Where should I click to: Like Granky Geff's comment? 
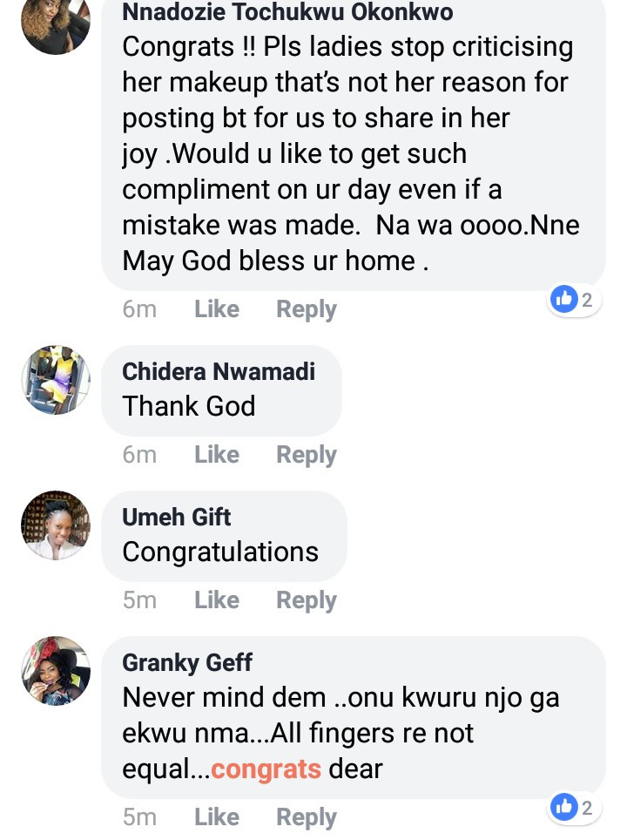pos(217,817)
